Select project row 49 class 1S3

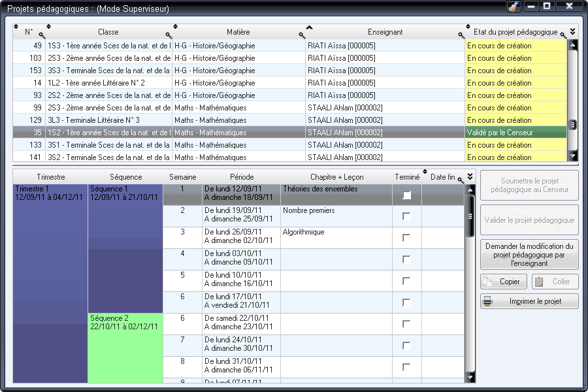coord(289,45)
